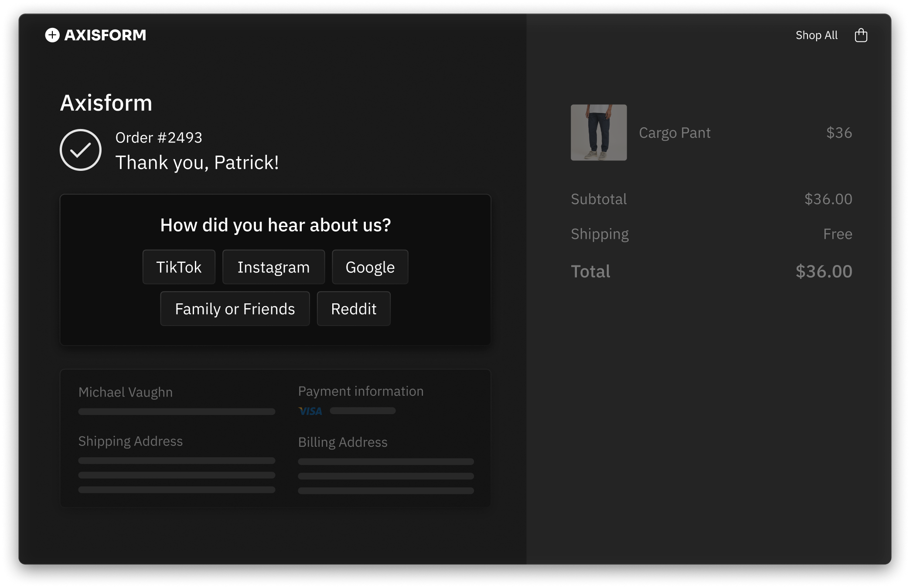910x588 pixels.
Task: Click the Subtotal label
Action: 599,199
